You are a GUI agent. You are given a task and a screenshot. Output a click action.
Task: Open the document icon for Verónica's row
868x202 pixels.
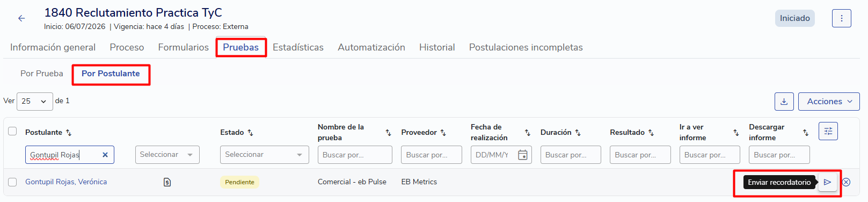167,182
